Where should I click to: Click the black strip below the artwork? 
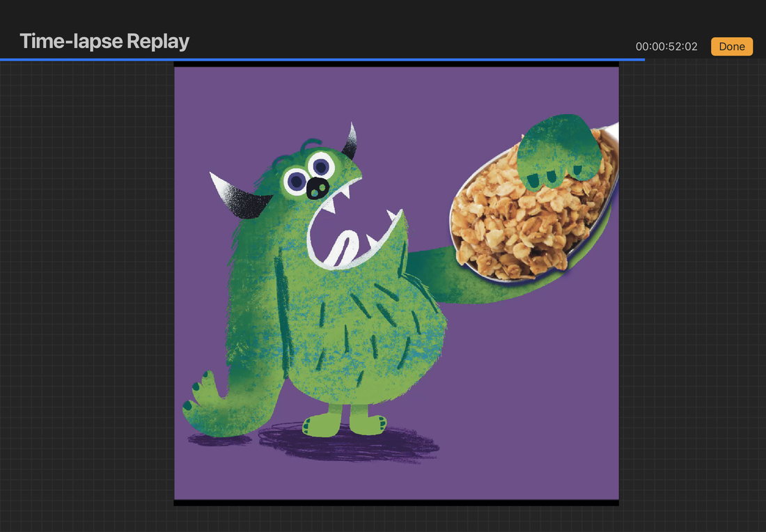pyautogui.click(x=396, y=503)
